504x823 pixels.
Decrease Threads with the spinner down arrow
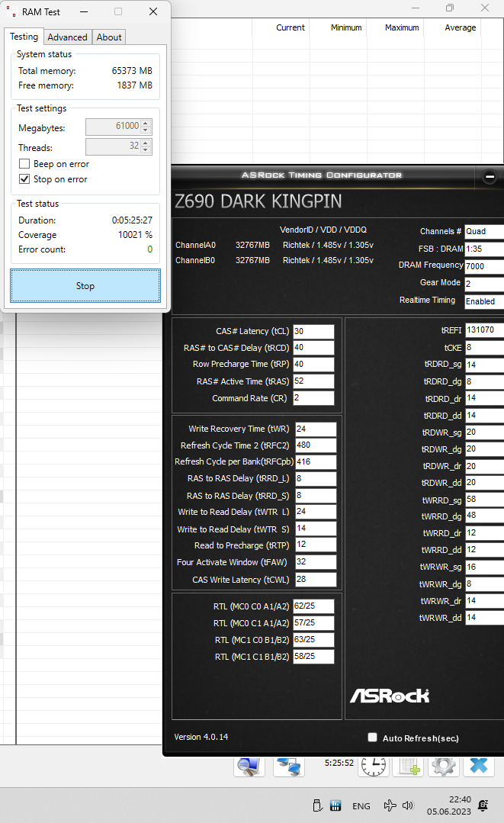[x=146, y=150]
